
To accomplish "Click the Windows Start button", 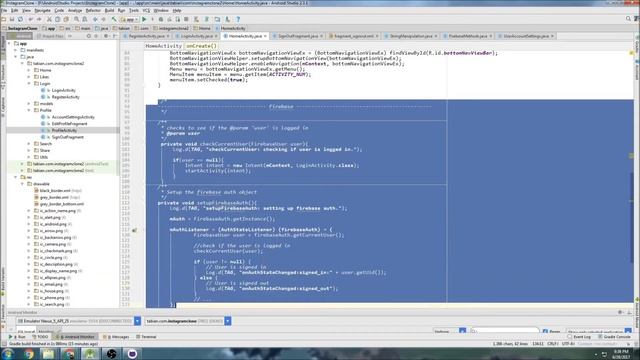I will tap(8, 354).
